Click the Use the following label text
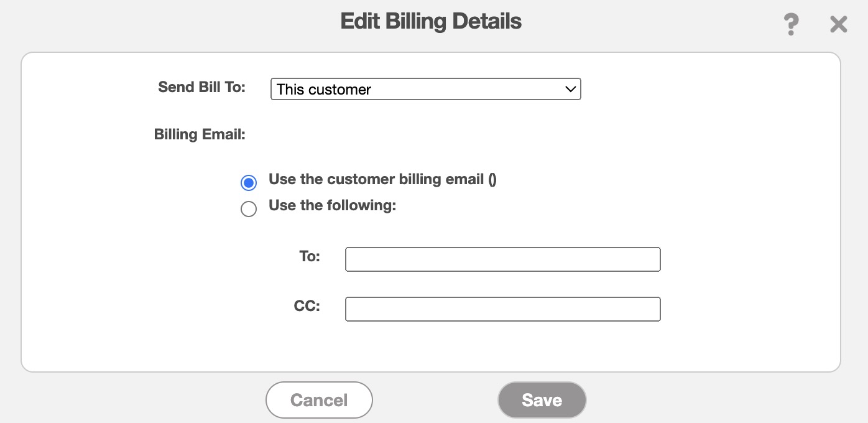The height and width of the screenshot is (423, 868). [x=332, y=205]
